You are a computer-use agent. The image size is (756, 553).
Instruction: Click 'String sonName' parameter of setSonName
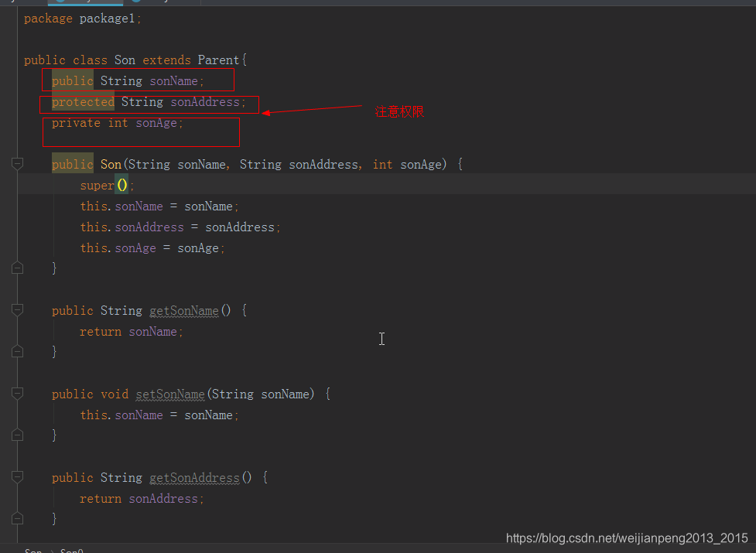[260, 394]
